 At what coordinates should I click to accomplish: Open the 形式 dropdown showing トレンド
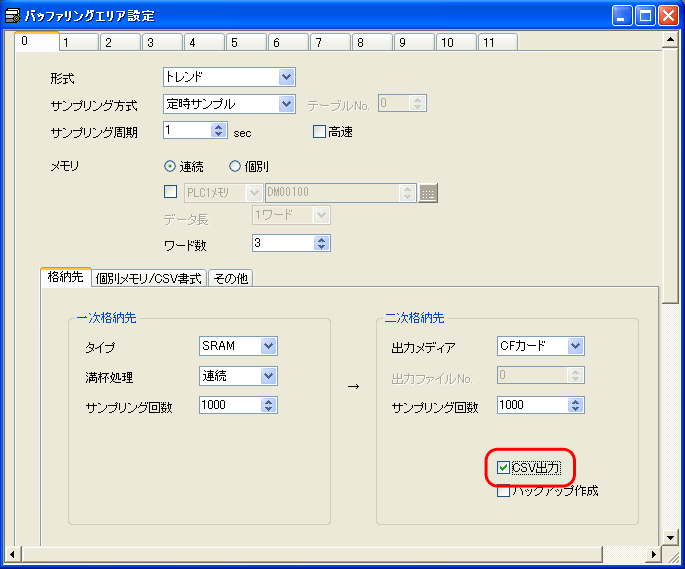pos(286,77)
